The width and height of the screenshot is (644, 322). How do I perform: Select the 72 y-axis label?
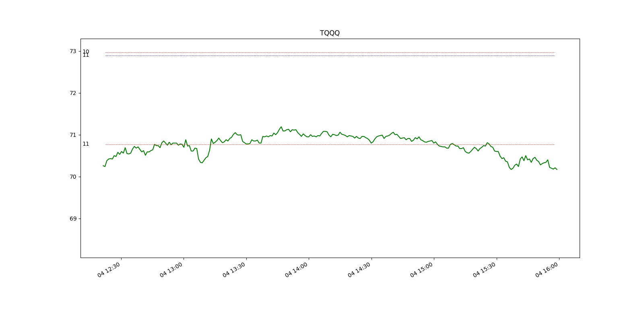click(x=73, y=93)
